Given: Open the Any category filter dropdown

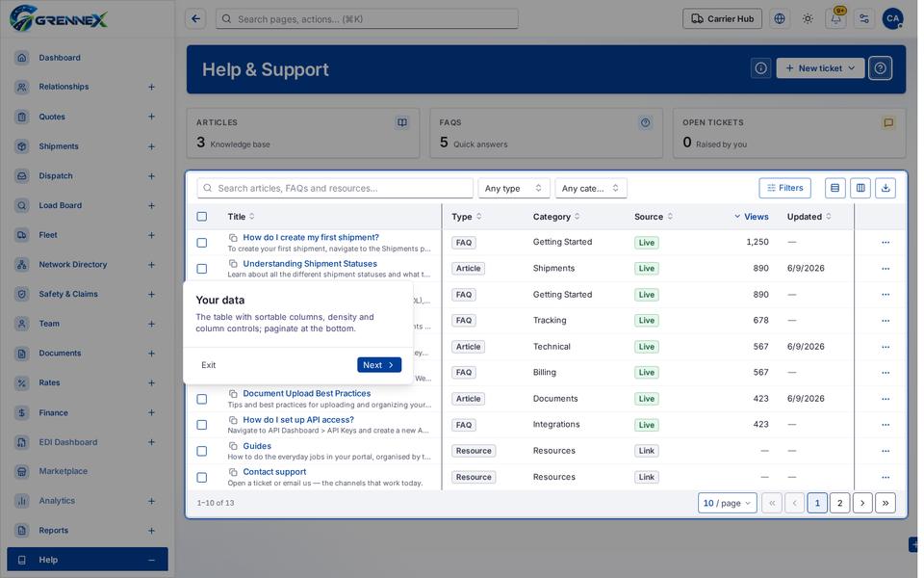Looking at the screenshot, I should point(590,188).
